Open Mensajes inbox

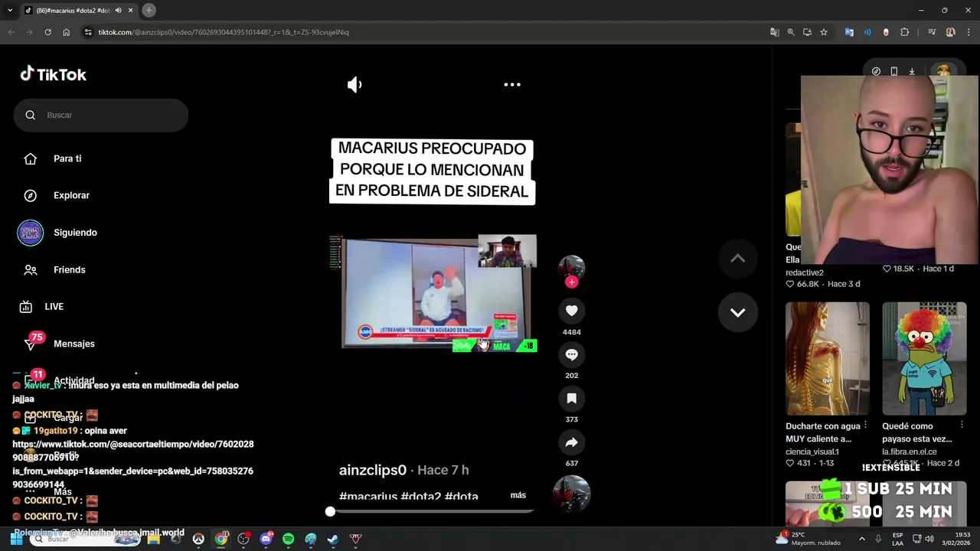click(x=73, y=344)
